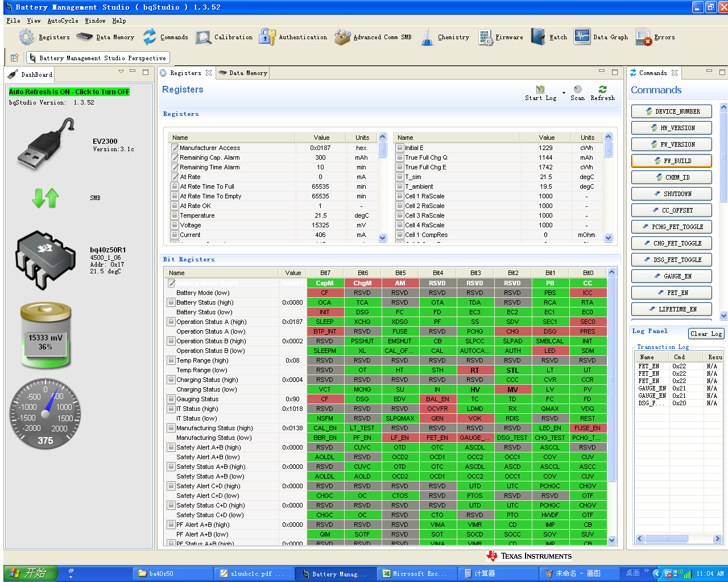Image resolution: width=728 pixels, height=582 pixels.
Task: Click the Clear Log button
Action: 706,334
